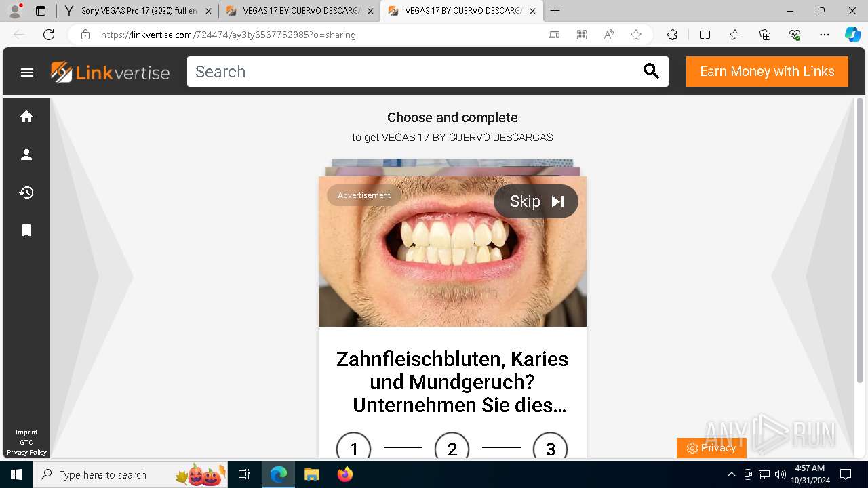Open the Imprint link
Viewport: 868px width, 488px height.
click(x=26, y=432)
